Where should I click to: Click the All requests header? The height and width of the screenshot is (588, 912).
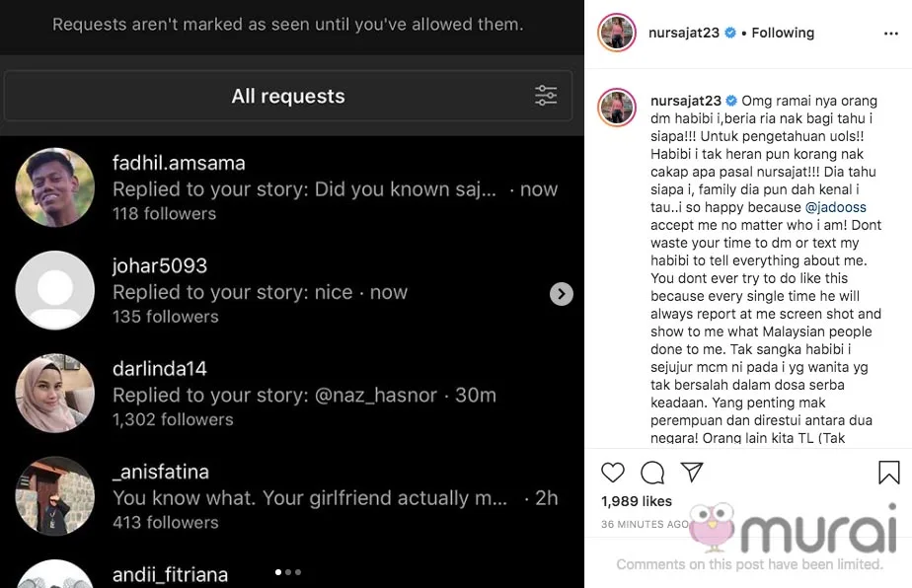pos(288,96)
